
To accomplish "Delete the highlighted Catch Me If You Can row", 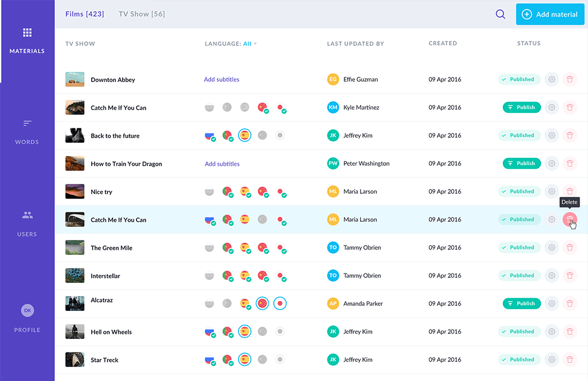I will click(570, 220).
